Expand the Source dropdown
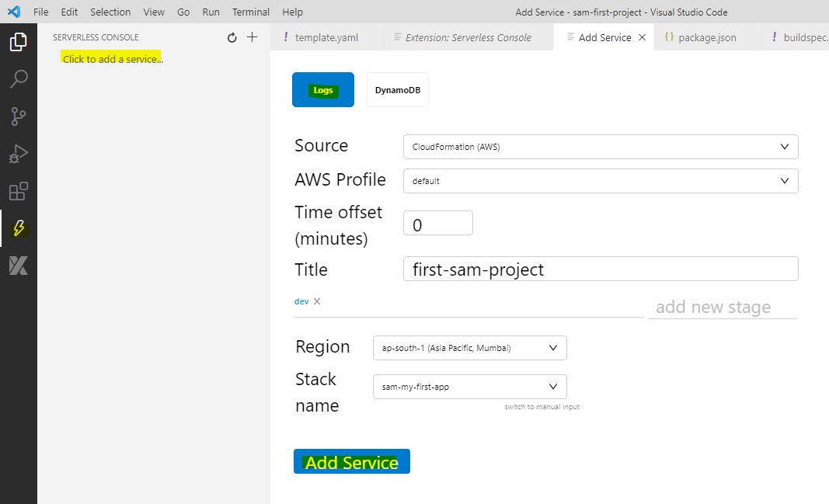 coord(600,147)
